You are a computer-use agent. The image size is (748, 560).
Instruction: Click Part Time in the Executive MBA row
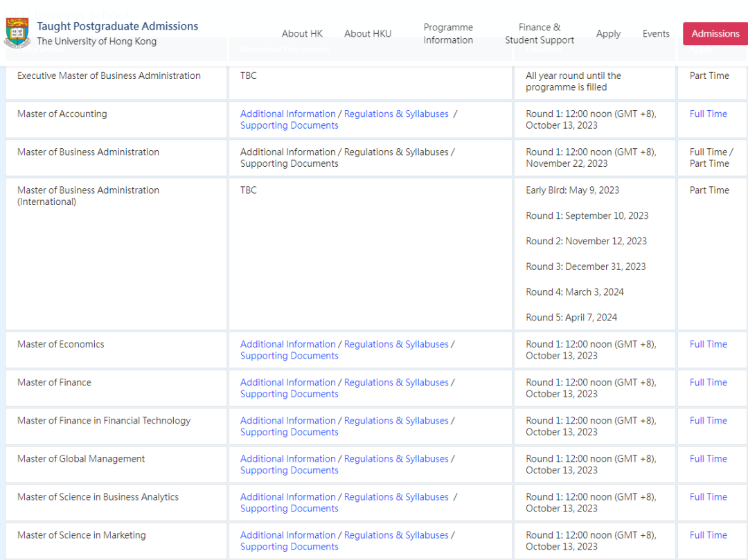(709, 75)
